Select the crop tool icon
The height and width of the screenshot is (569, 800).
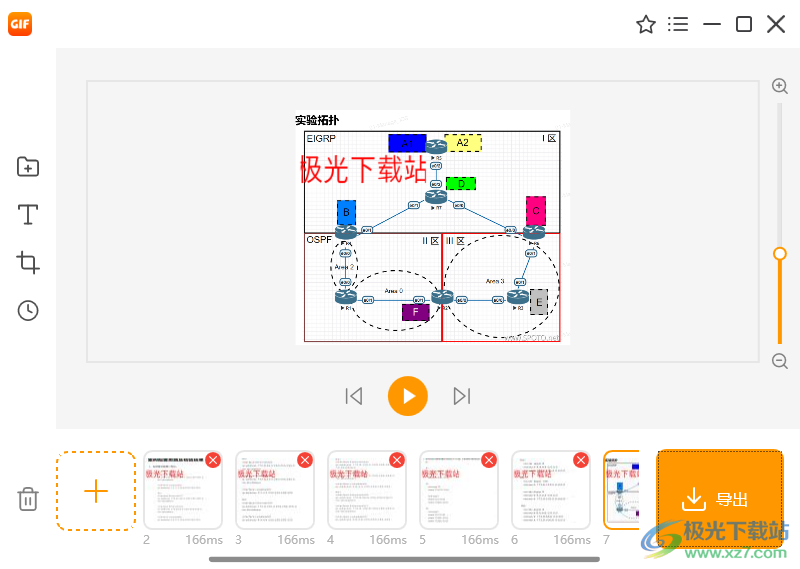[28, 262]
